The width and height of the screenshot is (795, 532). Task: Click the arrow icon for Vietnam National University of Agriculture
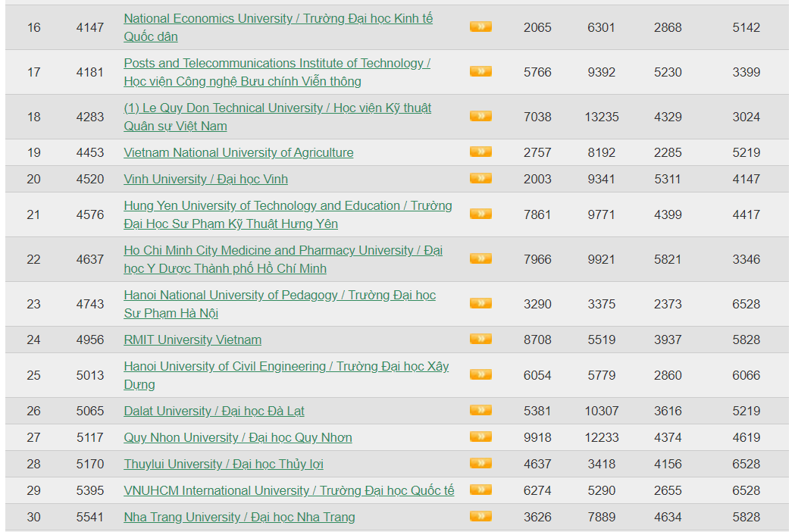pyautogui.click(x=480, y=152)
